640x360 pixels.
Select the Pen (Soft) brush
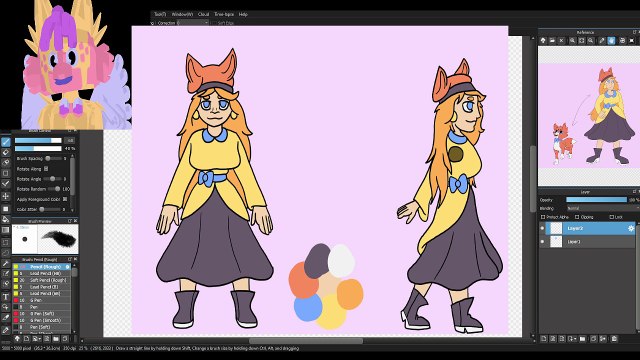(41, 327)
